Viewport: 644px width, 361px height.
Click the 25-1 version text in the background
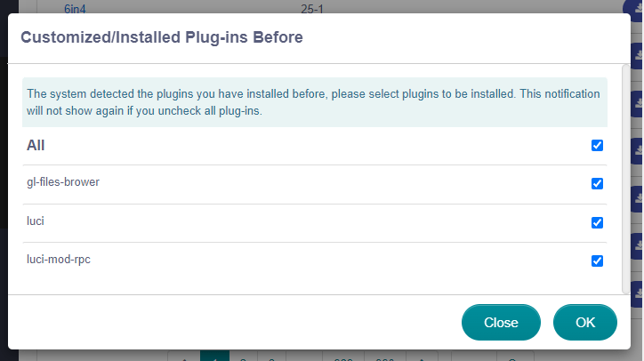pos(313,8)
